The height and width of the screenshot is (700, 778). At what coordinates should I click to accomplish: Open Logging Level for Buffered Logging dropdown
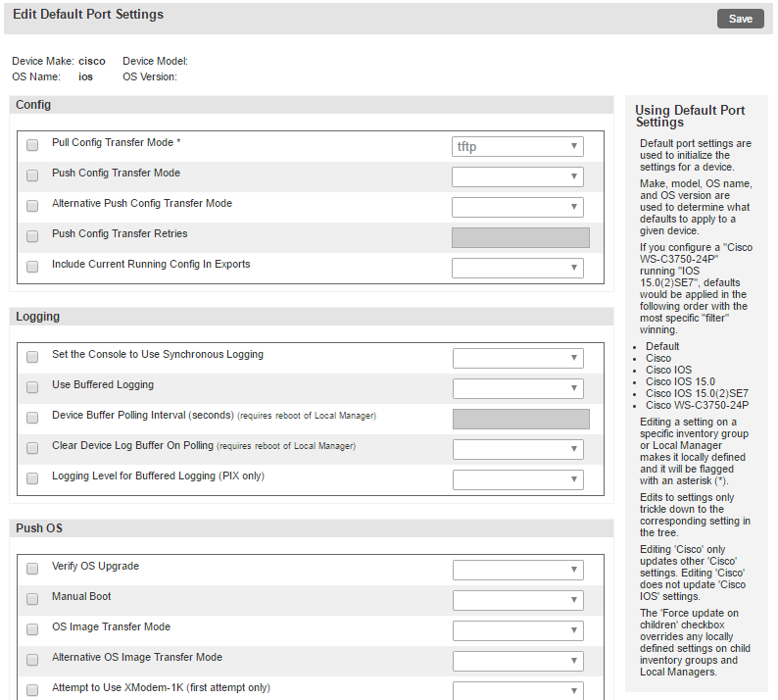(518, 479)
